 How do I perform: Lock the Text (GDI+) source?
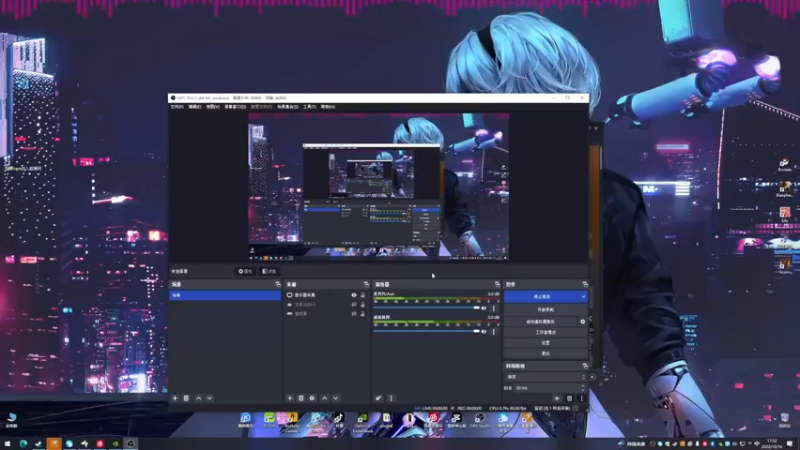tap(363, 305)
